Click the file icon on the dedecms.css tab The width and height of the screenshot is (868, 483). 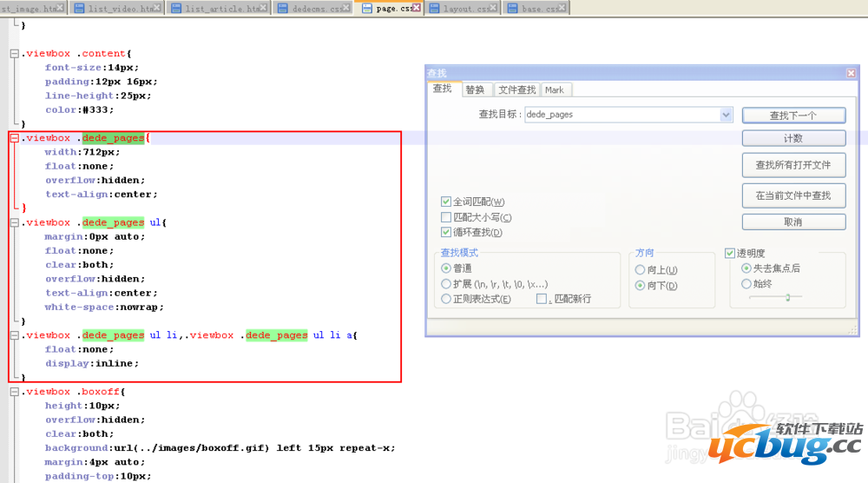(x=282, y=9)
